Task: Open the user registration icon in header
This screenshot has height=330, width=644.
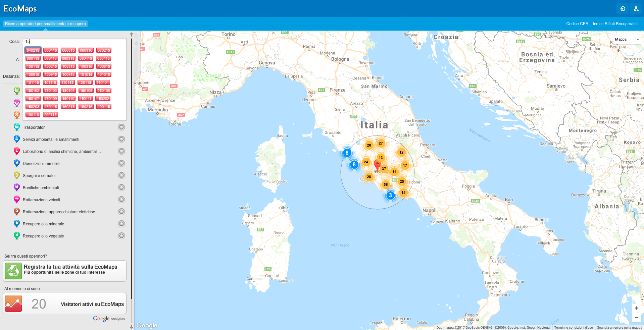Action: pyautogui.click(x=636, y=9)
